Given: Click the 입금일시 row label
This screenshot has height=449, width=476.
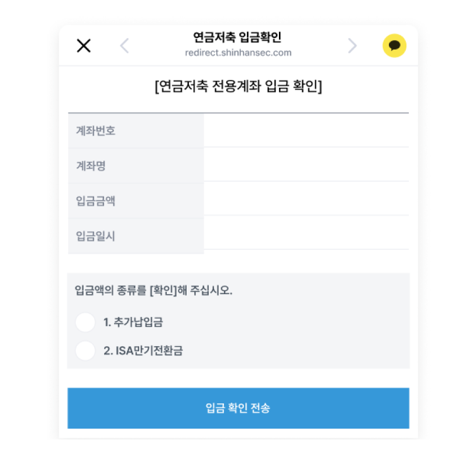Looking at the screenshot, I should pyautogui.click(x=96, y=236).
